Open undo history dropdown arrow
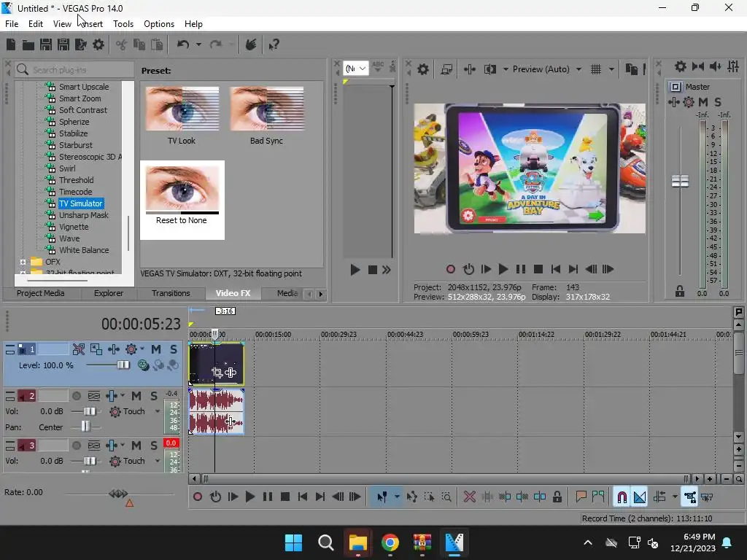Screen dimensions: 747x560 [x=198, y=44]
